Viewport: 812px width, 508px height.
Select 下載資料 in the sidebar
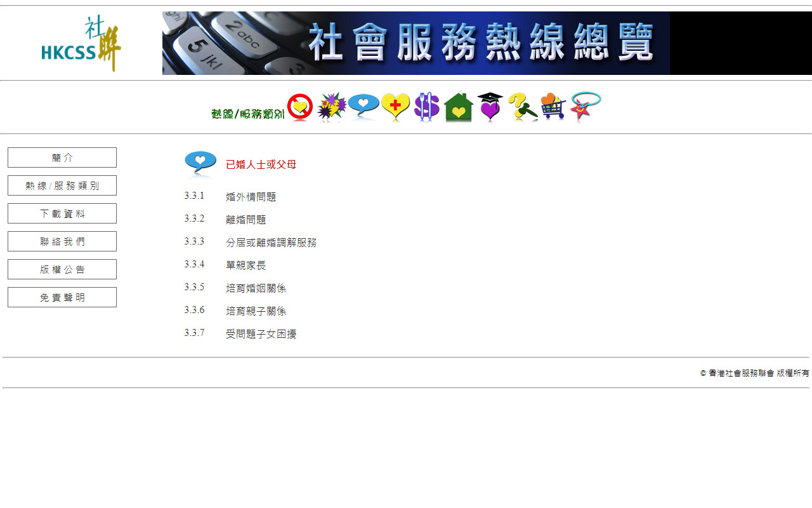pyautogui.click(x=62, y=213)
